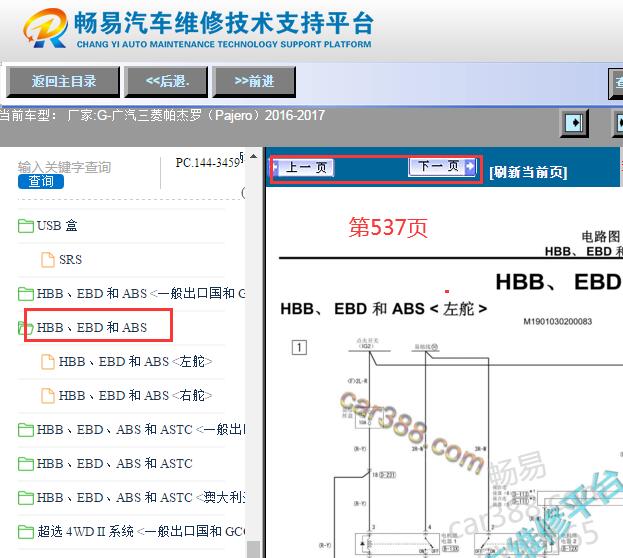The image size is (623, 558).
Task: Go forward with the >>前进 button
Action: 254,81
